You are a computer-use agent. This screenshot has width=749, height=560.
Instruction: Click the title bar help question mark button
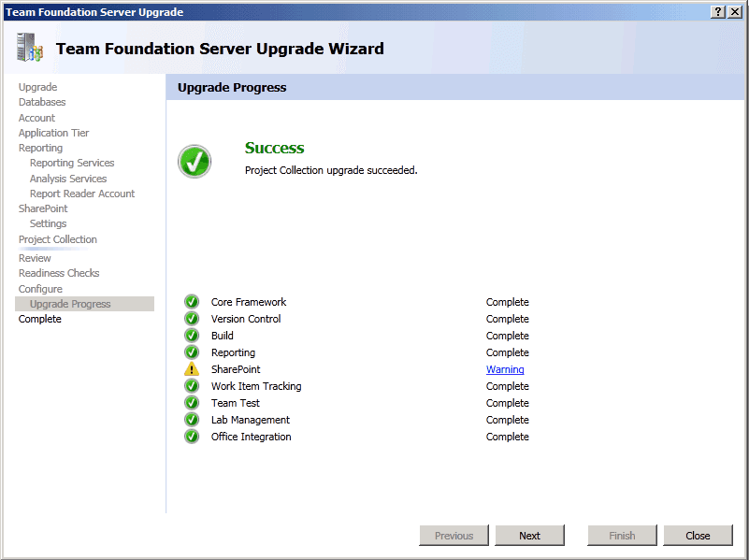tap(717, 11)
